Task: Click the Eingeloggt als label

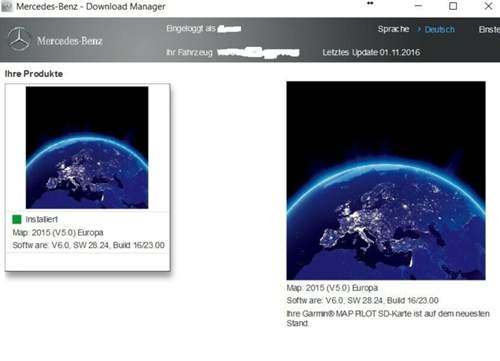Action: (x=191, y=28)
